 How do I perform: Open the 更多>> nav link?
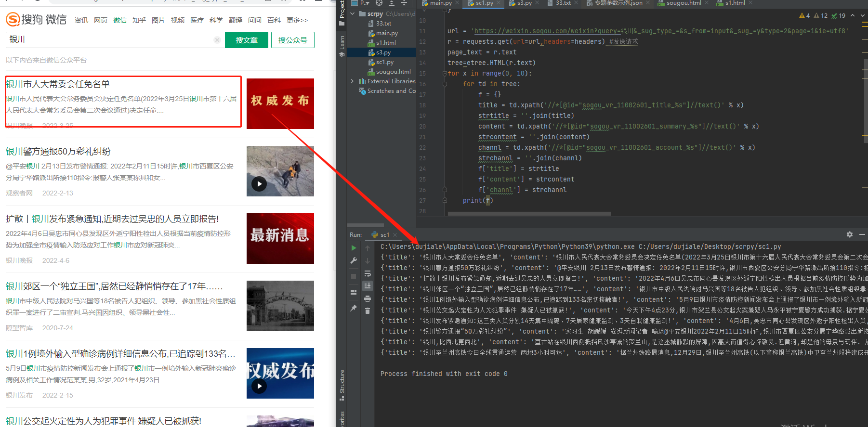[297, 20]
